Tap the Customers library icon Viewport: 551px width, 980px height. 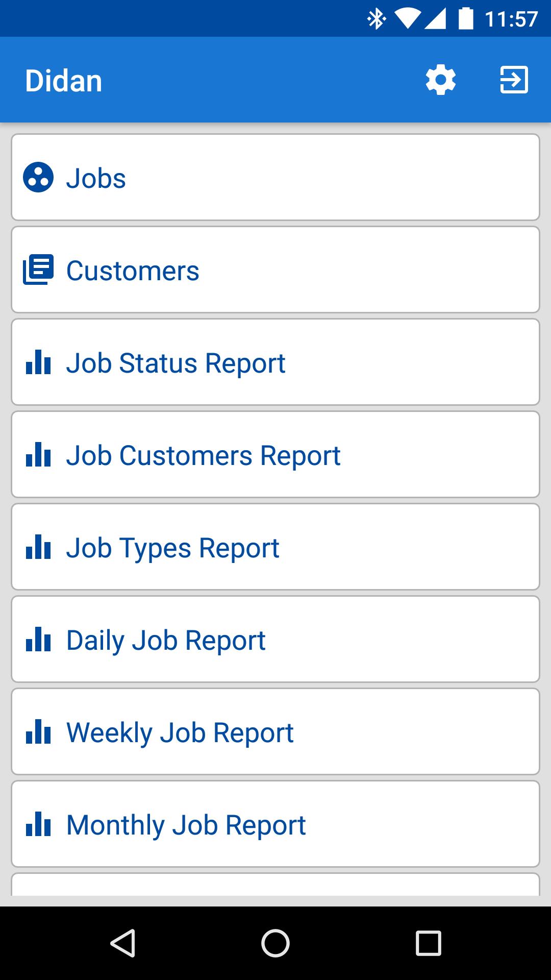[38, 270]
